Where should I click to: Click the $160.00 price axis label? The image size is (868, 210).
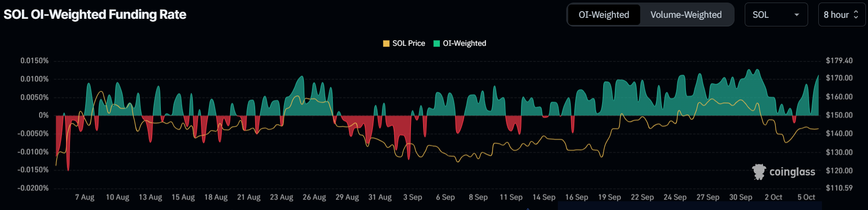(x=839, y=97)
